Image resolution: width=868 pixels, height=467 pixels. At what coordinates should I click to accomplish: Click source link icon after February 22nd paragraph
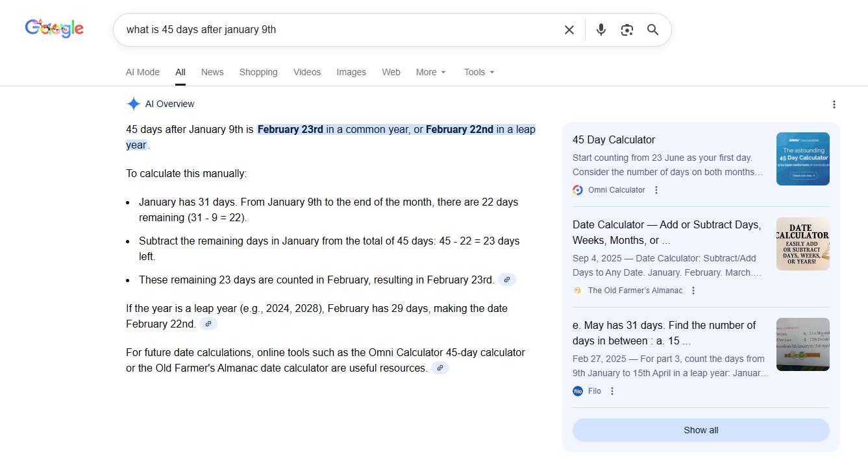(x=208, y=324)
